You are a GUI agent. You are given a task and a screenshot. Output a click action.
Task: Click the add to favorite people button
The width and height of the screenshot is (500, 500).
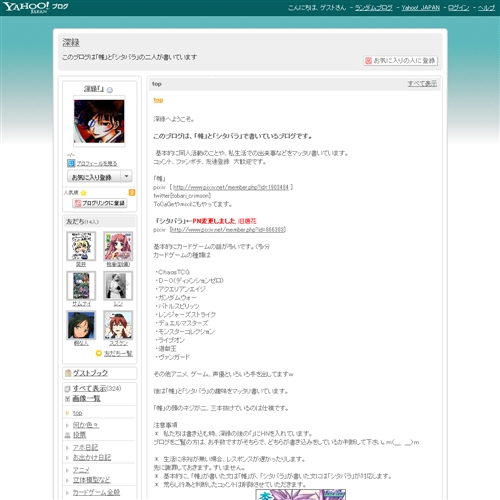pos(400,61)
